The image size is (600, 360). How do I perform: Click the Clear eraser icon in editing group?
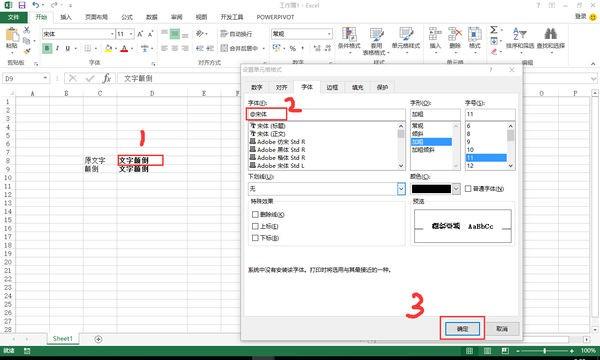coord(494,51)
